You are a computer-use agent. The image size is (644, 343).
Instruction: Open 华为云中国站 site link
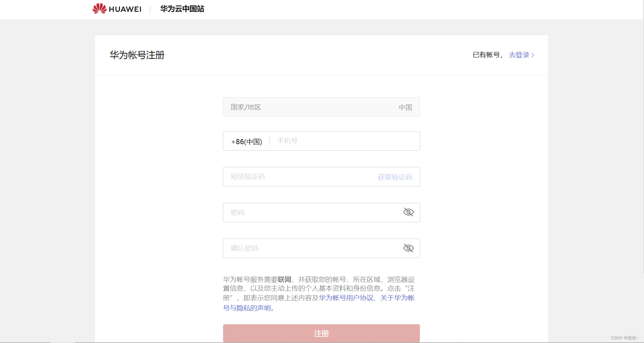[182, 9]
